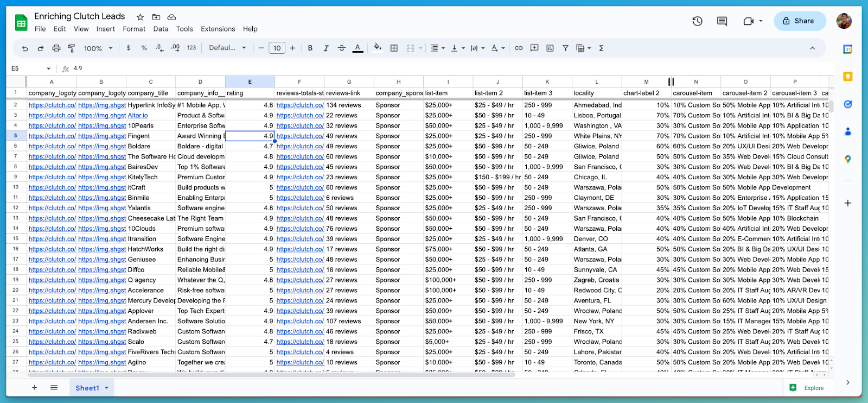Format as percent icon
Viewport: 868px width, 403px height.
[144, 48]
